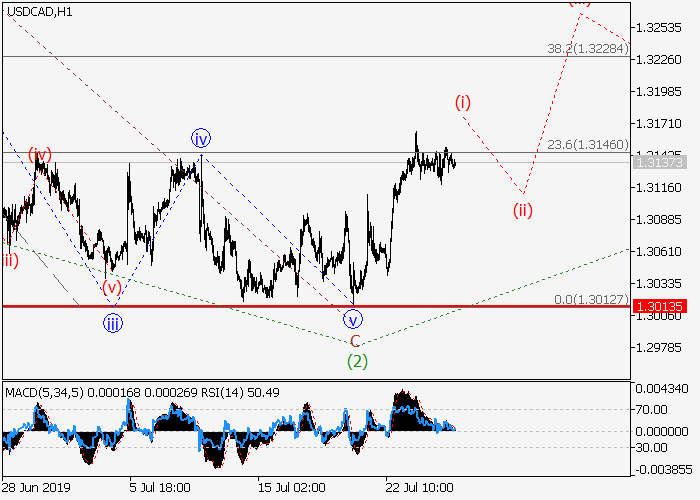Click the 28 Jun 2019 date marker
This screenshot has width=700, height=500.
[34, 487]
